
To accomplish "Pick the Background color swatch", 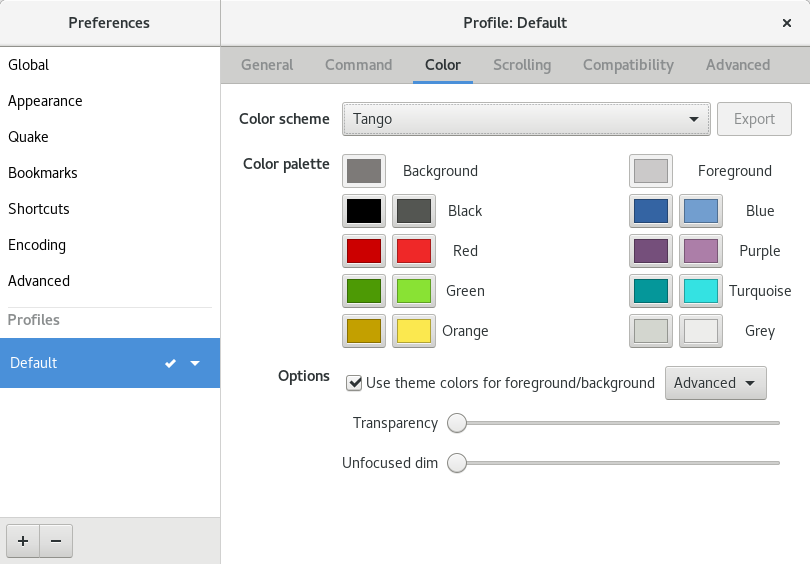I will [364, 171].
